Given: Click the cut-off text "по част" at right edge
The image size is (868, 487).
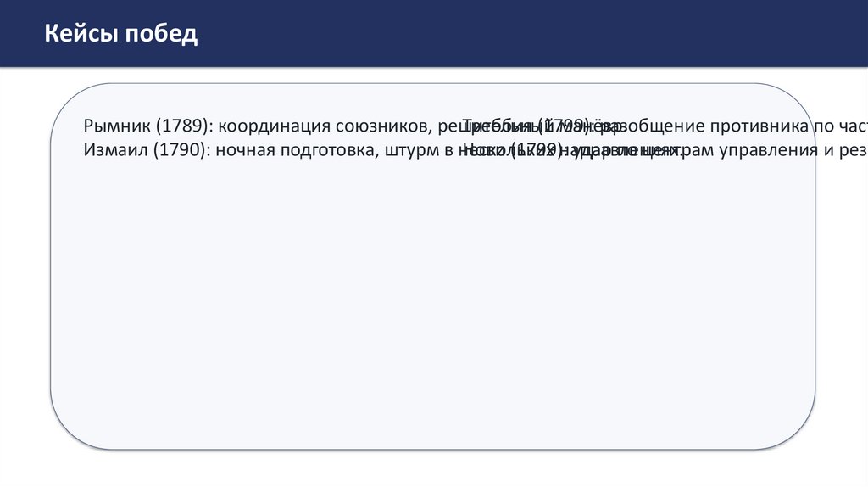Looking at the screenshot, I should coord(837,127).
